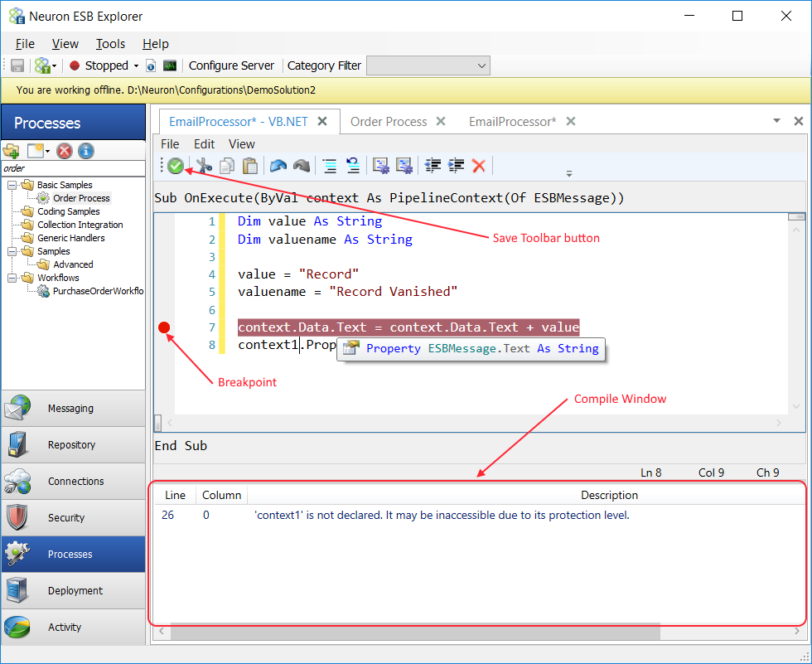Open the Activity navigation section
The height and width of the screenshot is (664, 812).
[74, 628]
